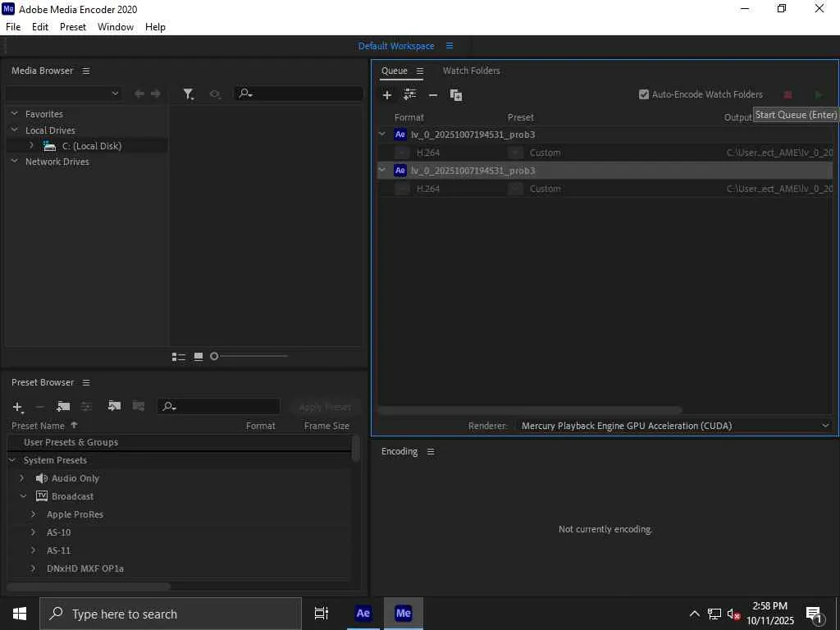Expand the AS-10 preset folder
Viewport: 840px width, 630px height.
33,532
